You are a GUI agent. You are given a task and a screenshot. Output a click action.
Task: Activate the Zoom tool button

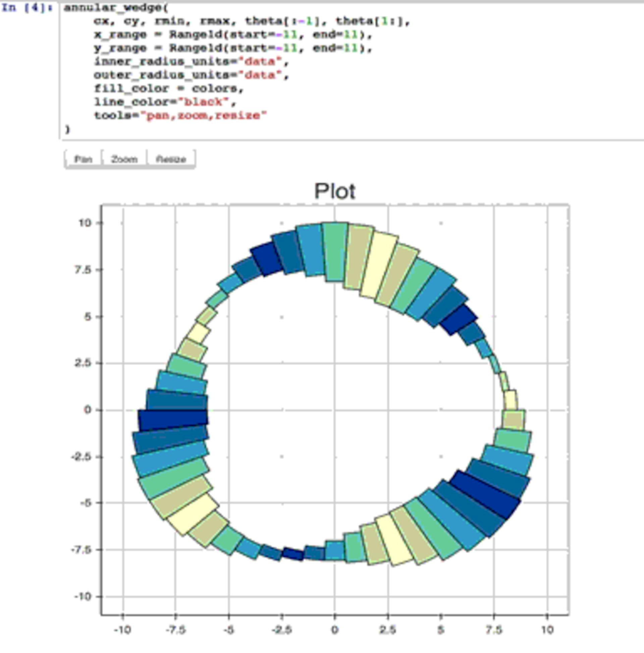tap(124, 159)
